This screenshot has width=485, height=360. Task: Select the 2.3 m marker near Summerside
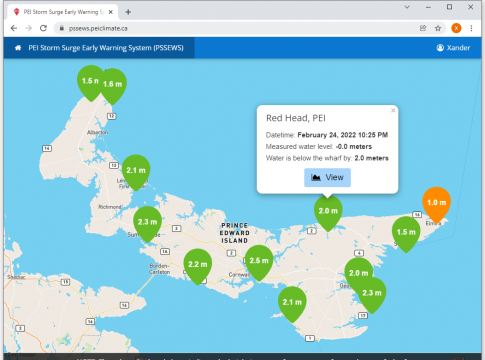click(147, 222)
